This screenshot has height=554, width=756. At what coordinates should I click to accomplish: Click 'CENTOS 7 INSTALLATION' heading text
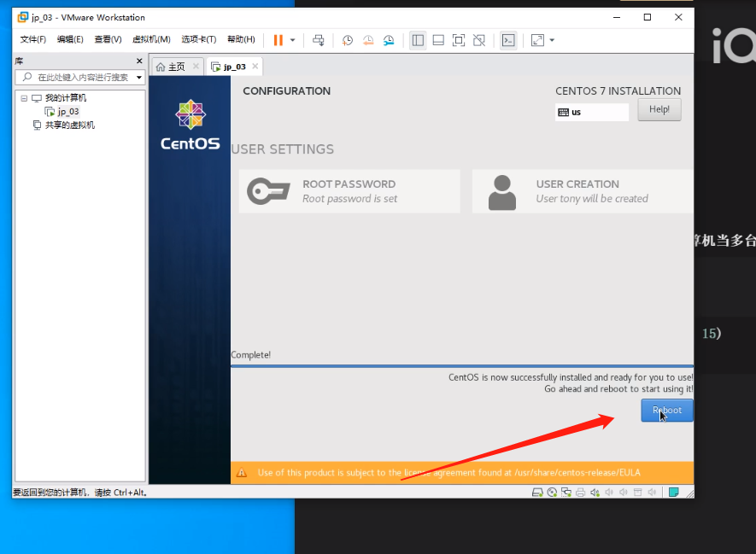618,91
